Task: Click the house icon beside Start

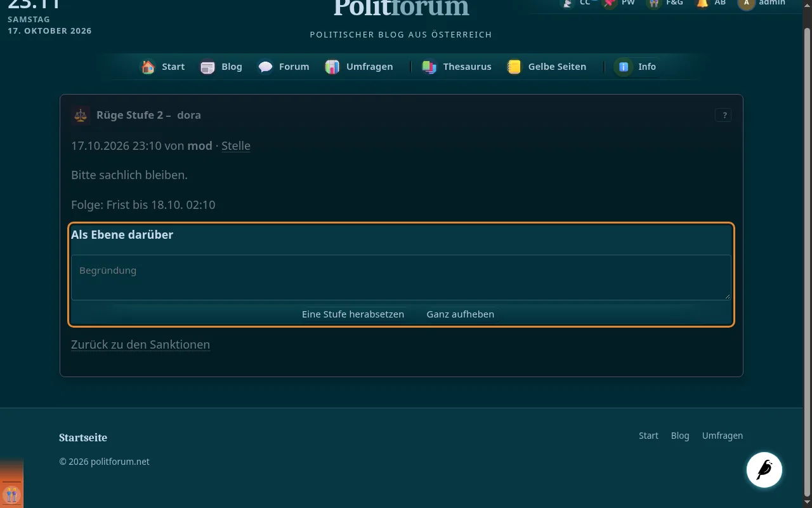Action: point(148,67)
